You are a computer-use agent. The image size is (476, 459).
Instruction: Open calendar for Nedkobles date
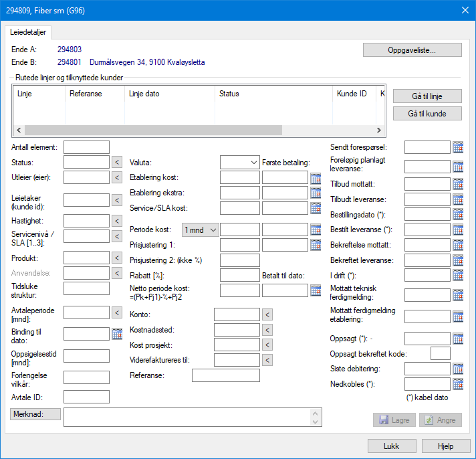point(458,384)
